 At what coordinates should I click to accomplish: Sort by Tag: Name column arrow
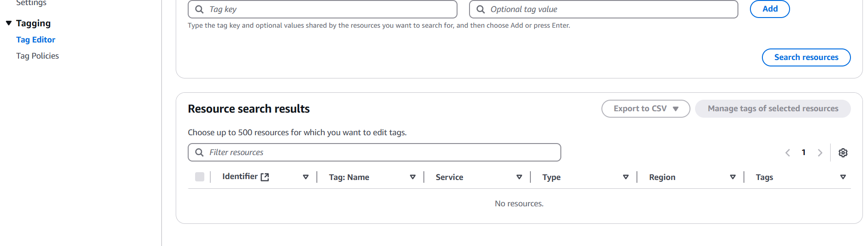(x=413, y=177)
